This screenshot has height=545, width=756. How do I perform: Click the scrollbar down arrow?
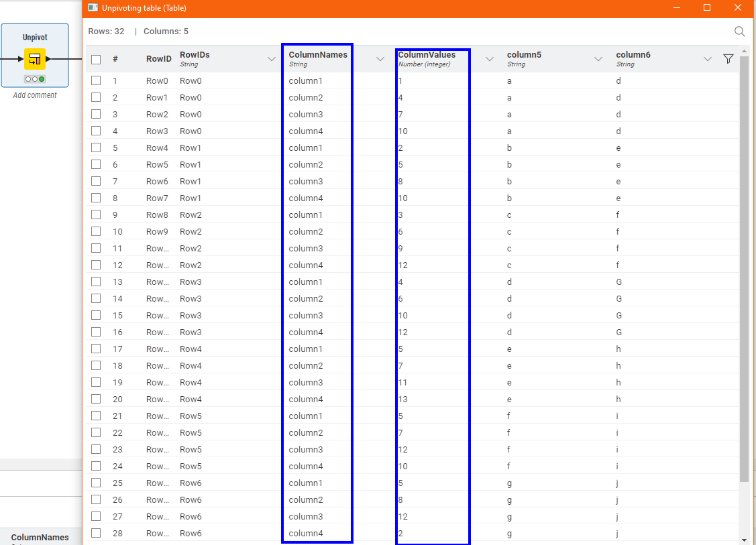pyautogui.click(x=744, y=540)
